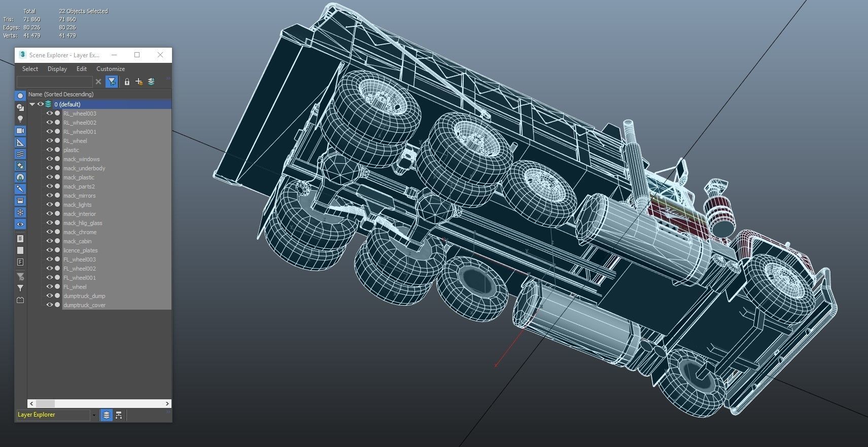Viewport: 868px width, 447px height.
Task: Clear the search field with X icon
Action: click(x=98, y=82)
